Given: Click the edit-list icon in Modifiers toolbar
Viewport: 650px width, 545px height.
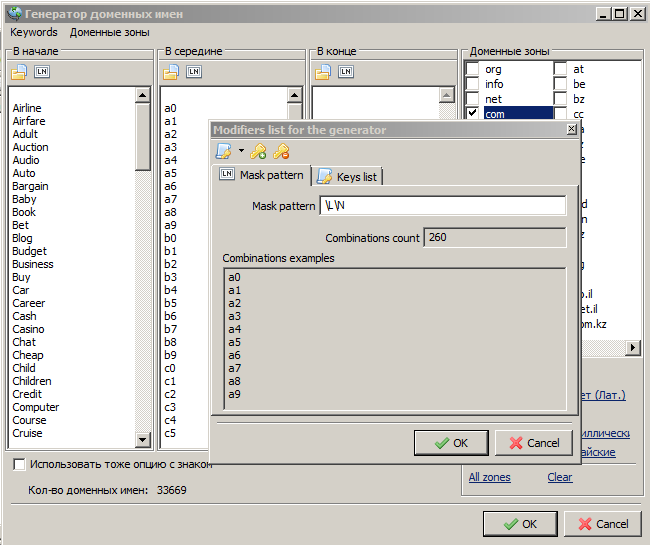Looking at the screenshot, I should pyautogui.click(x=225, y=152).
